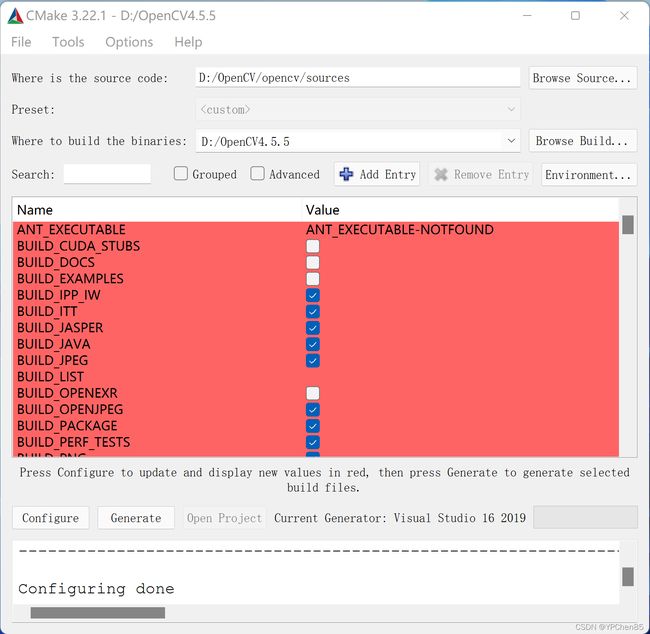The height and width of the screenshot is (634, 650).
Task: Uncheck the BUILD_IPP_IW checkbox
Action: (313, 295)
